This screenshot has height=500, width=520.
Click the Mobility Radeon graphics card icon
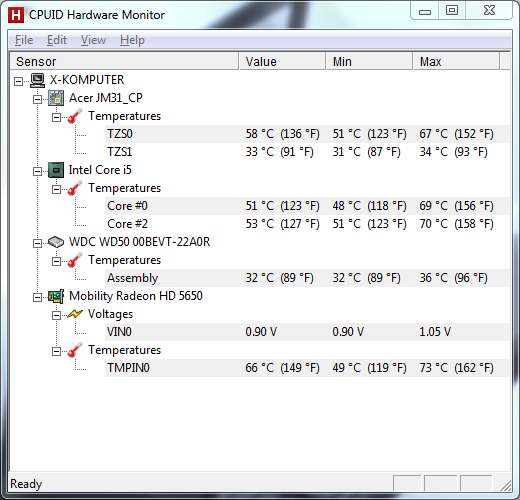56,296
